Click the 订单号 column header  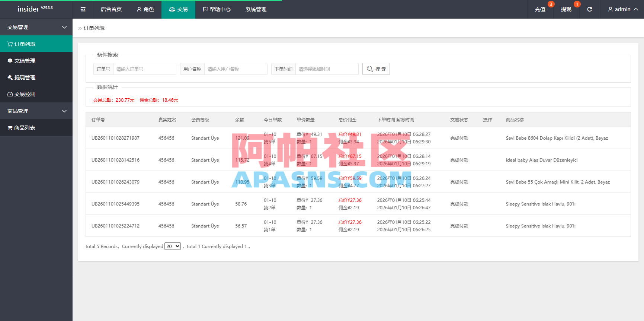click(98, 120)
